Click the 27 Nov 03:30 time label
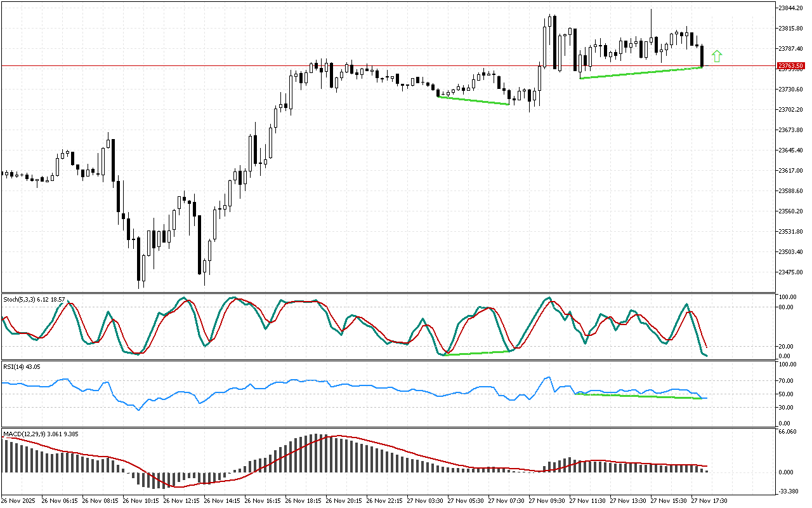 426,501
